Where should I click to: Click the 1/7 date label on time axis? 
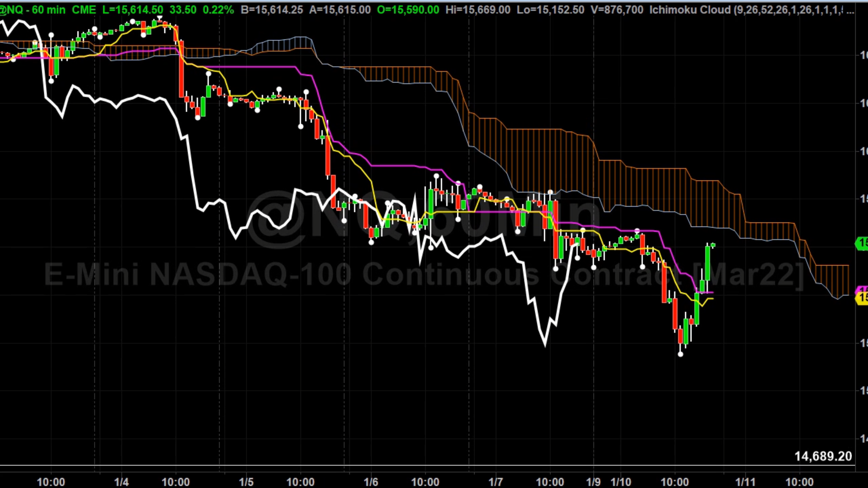click(x=495, y=482)
